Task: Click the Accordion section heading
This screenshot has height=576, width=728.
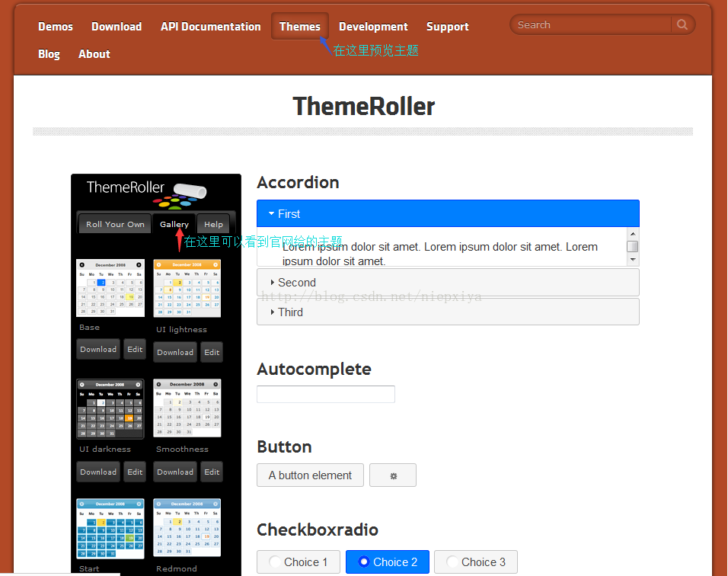Action: tap(298, 183)
